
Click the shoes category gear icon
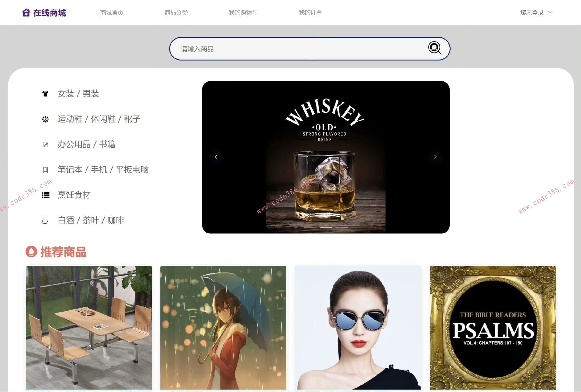[x=45, y=119]
